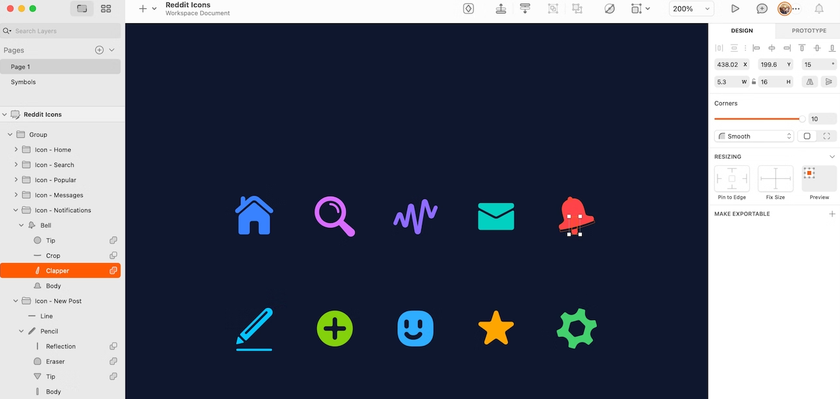Open the 200% zoom dropdown
840x399 pixels.
692,9
